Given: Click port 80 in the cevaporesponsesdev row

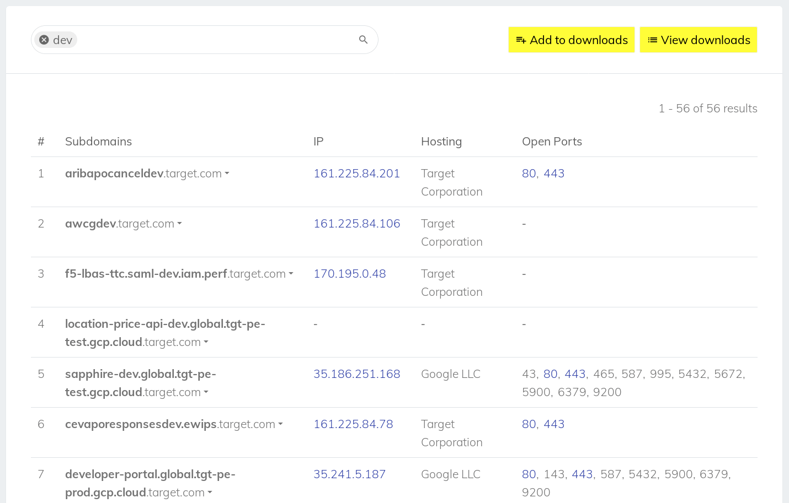Looking at the screenshot, I should [529, 424].
